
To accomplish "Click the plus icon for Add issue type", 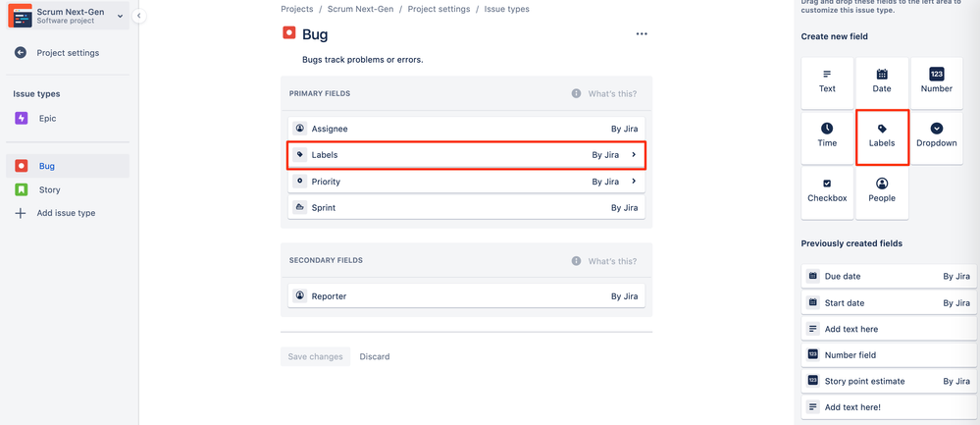I will pyautogui.click(x=21, y=213).
